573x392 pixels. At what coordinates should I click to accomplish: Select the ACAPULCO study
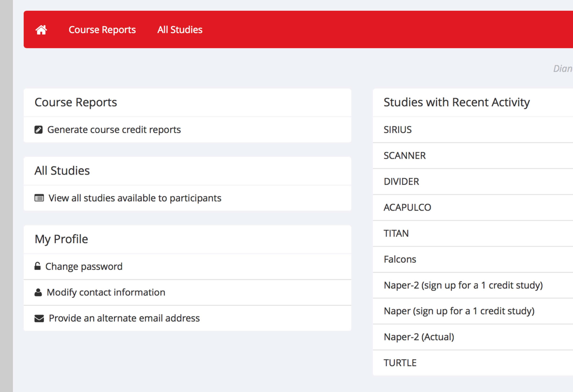pyautogui.click(x=407, y=208)
